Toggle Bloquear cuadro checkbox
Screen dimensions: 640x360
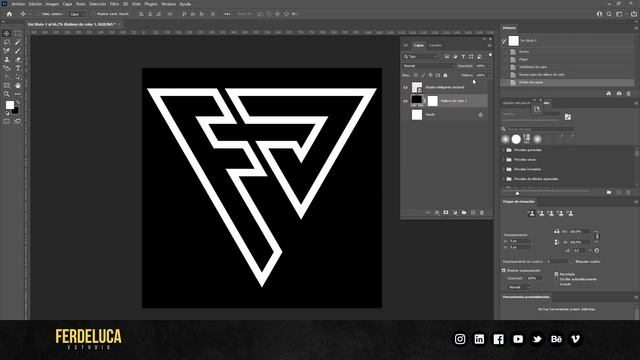pyautogui.click(x=572, y=262)
